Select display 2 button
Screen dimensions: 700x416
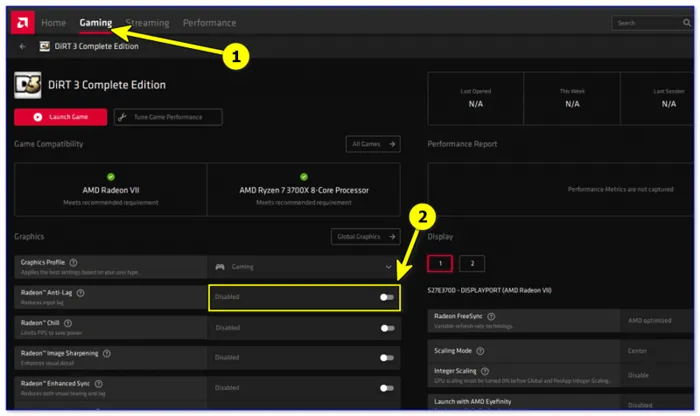[x=472, y=263]
